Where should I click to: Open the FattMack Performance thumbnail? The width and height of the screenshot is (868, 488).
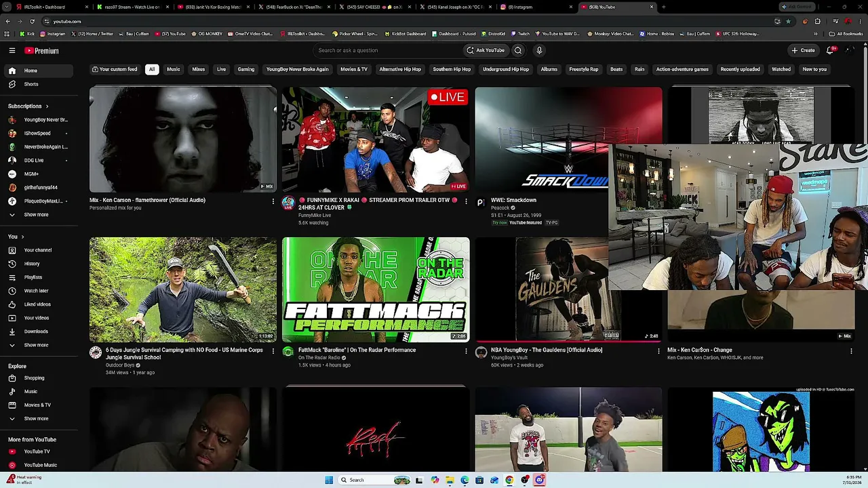click(x=376, y=290)
